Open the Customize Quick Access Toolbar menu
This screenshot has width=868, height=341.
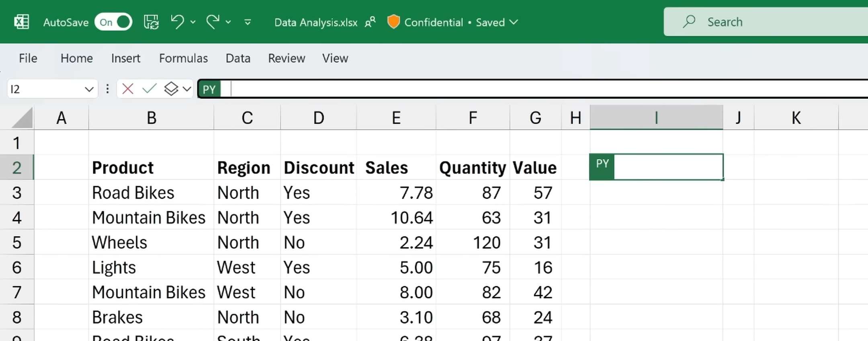point(248,22)
